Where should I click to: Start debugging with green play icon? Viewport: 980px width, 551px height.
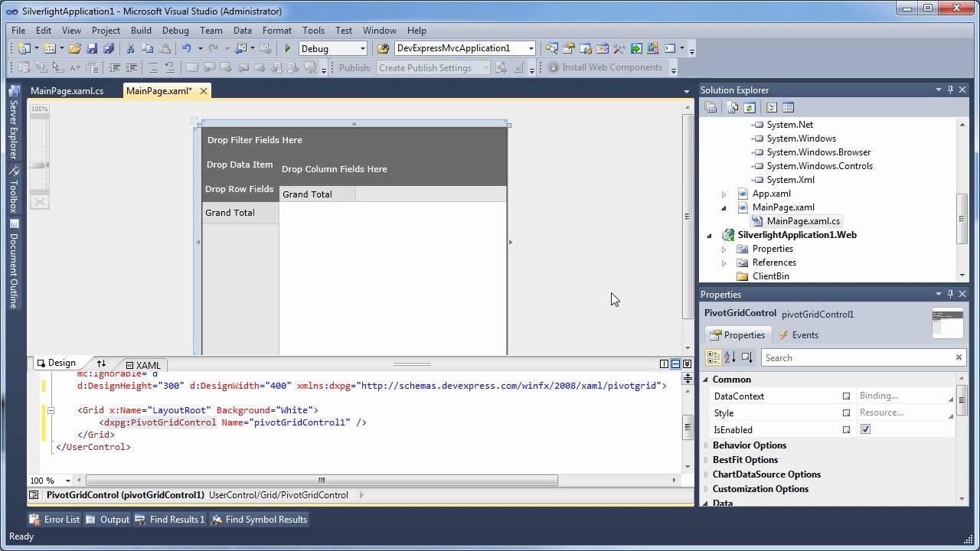click(288, 48)
